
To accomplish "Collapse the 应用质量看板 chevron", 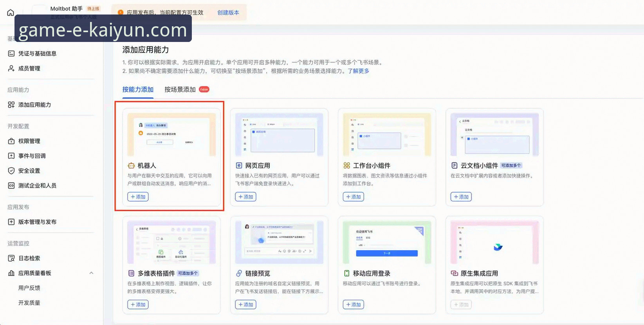I will [91, 273].
